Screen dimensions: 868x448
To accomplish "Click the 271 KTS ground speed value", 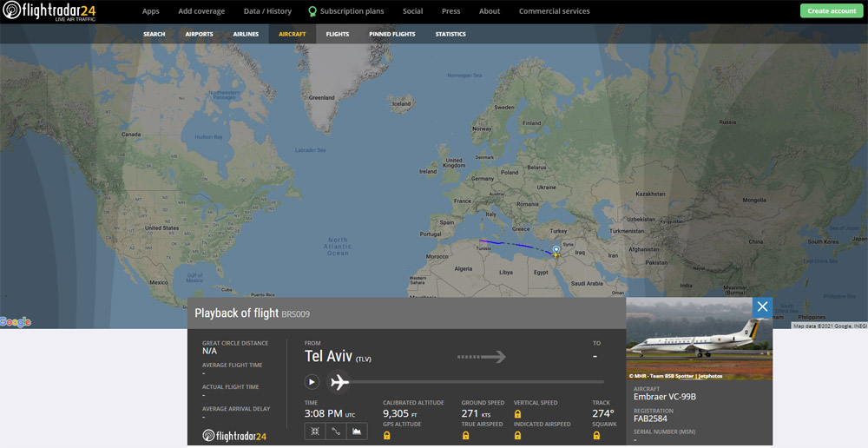I will click(476, 413).
